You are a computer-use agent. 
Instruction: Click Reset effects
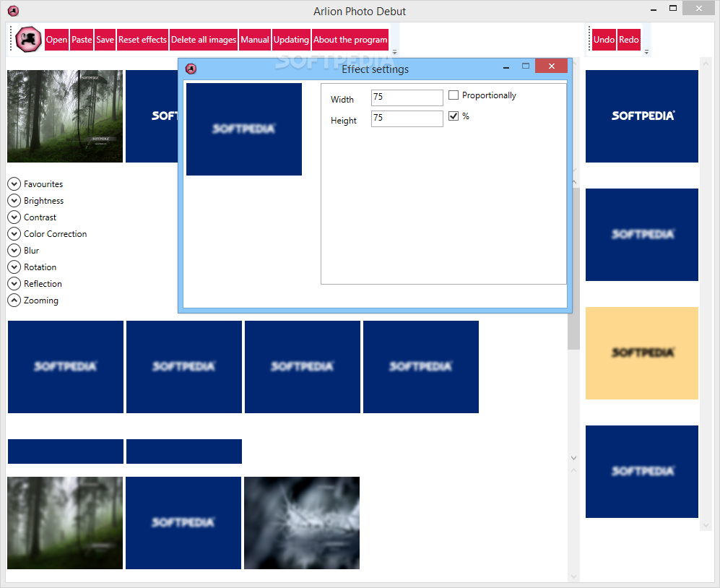pos(142,40)
